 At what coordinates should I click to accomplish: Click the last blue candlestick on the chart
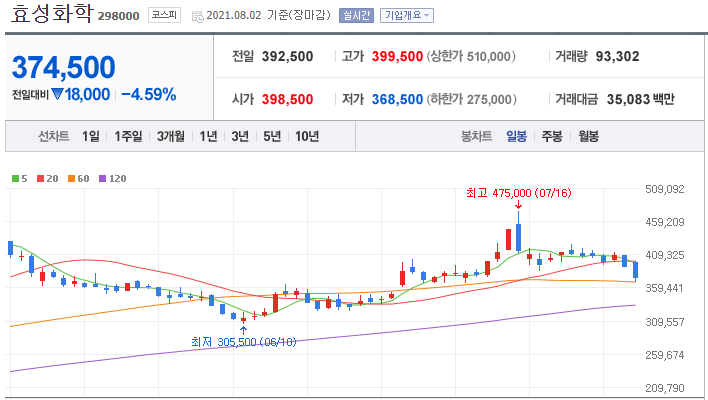(x=635, y=270)
